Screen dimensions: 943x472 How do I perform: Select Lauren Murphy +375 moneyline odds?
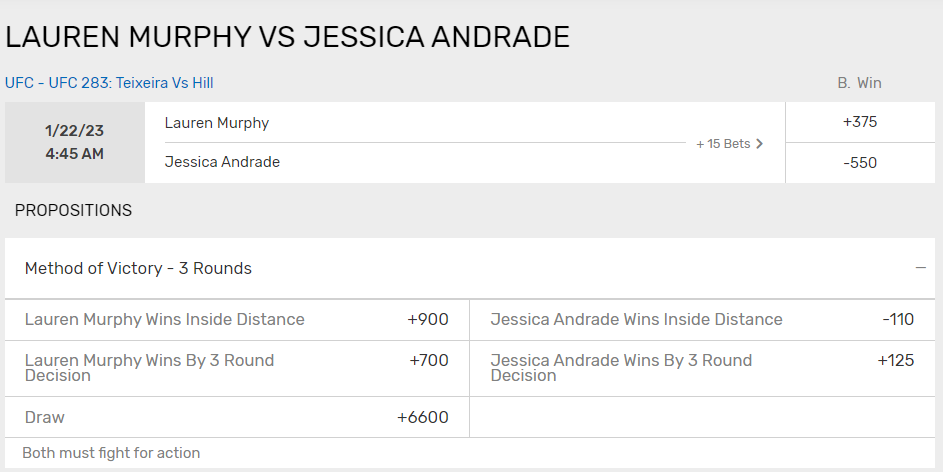tap(860, 122)
